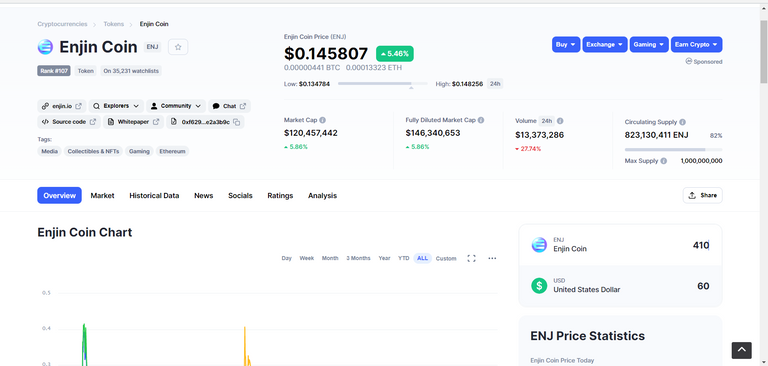This screenshot has height=366, width=768.
Task: Set chart range to Month
Action: (x=330, y=258)
